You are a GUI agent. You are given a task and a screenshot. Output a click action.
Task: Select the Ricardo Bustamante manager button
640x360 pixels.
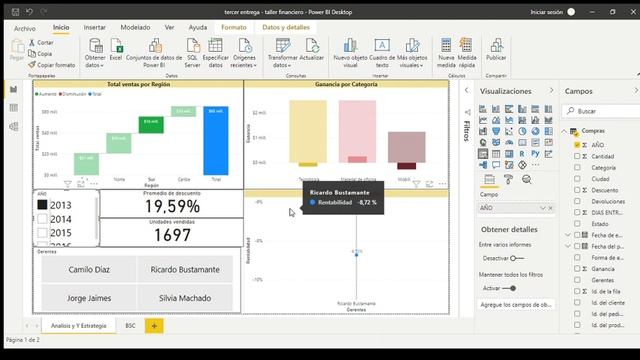click(x=185, y=269)
